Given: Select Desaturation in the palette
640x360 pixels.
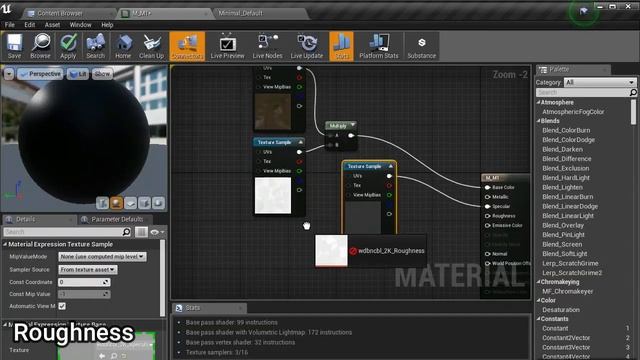Looking at the screenshot, I should 561,310.
